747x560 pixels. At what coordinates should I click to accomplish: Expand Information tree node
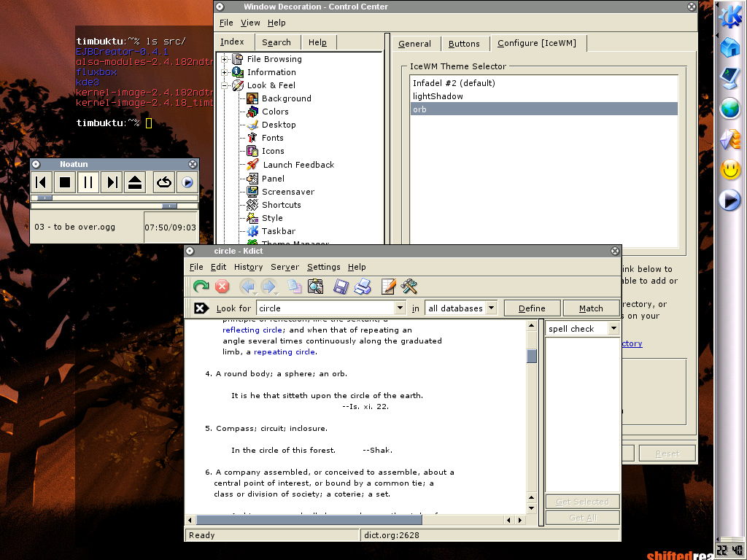click(x=225, y=72)
